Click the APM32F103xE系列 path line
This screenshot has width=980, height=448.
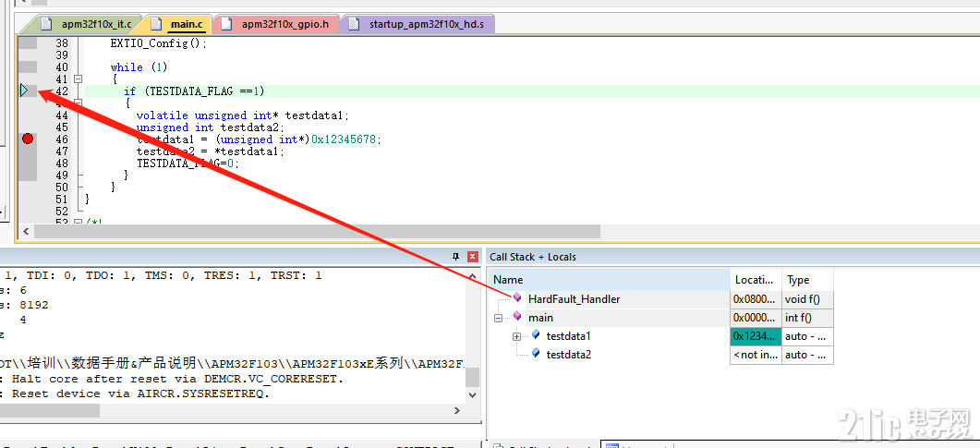click(x=233, y=364)
